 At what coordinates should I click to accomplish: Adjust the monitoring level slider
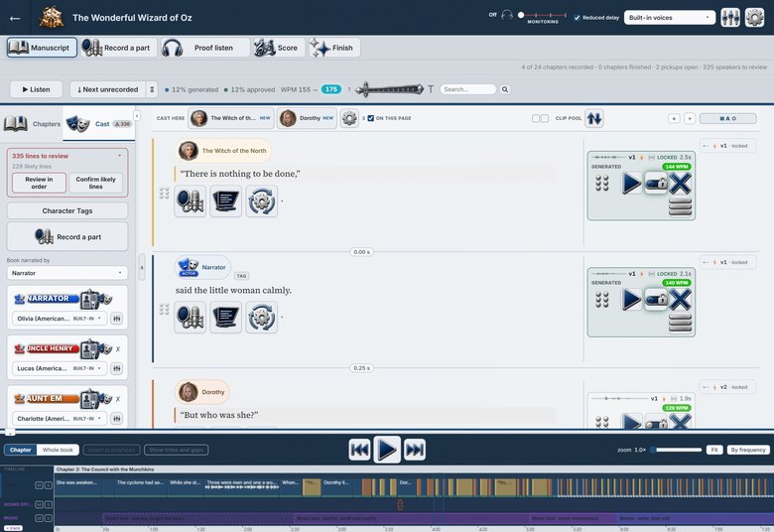pyautogui.click(x=543, y=15)
